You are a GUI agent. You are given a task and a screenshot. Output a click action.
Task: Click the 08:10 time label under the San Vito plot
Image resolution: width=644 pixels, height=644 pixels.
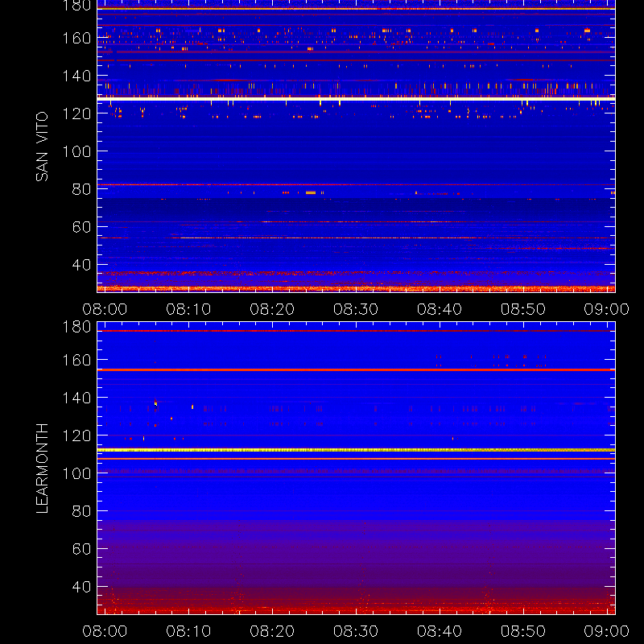(x=188, y=309)
